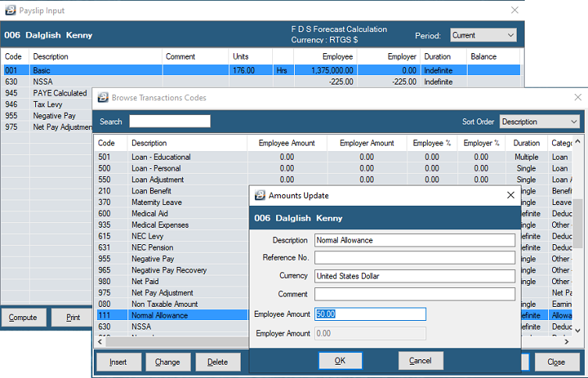Select the 946 Tax Levy row

coord(47,104)
